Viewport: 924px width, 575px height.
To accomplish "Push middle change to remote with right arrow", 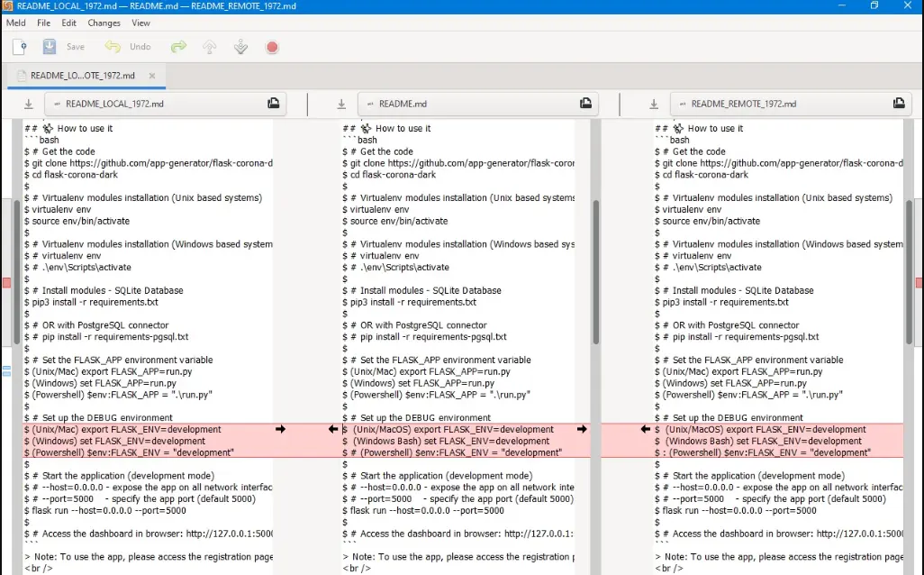I will [x=582, y=429].
